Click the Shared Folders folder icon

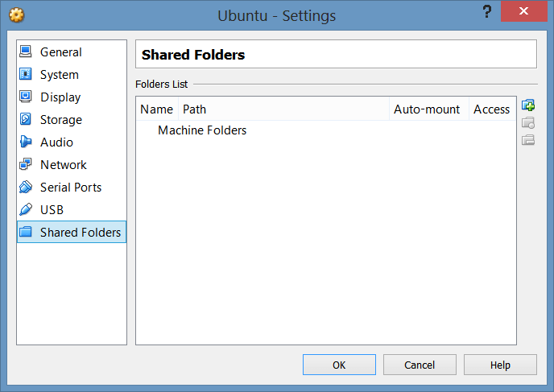click(x=26, y=232)
